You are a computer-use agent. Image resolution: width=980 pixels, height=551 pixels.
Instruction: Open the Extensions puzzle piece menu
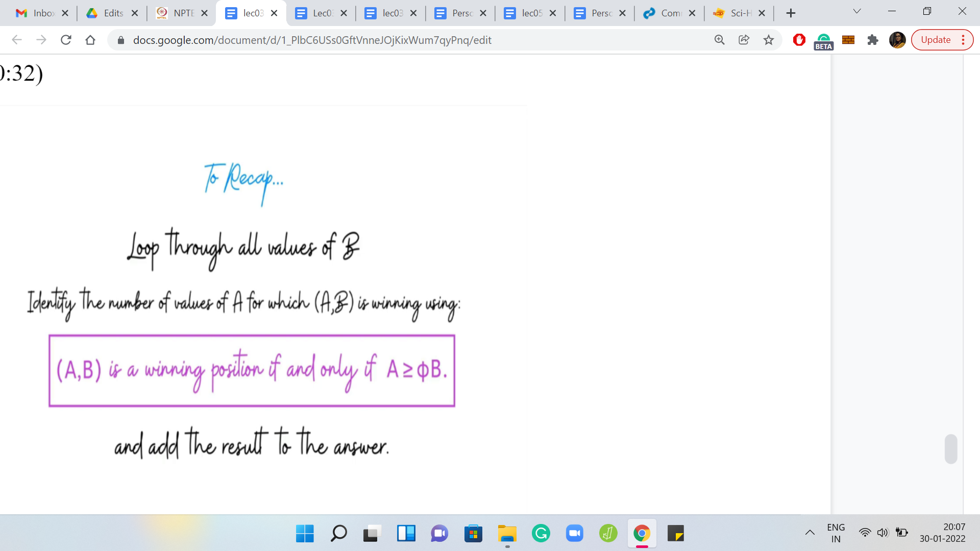point(872,40)
